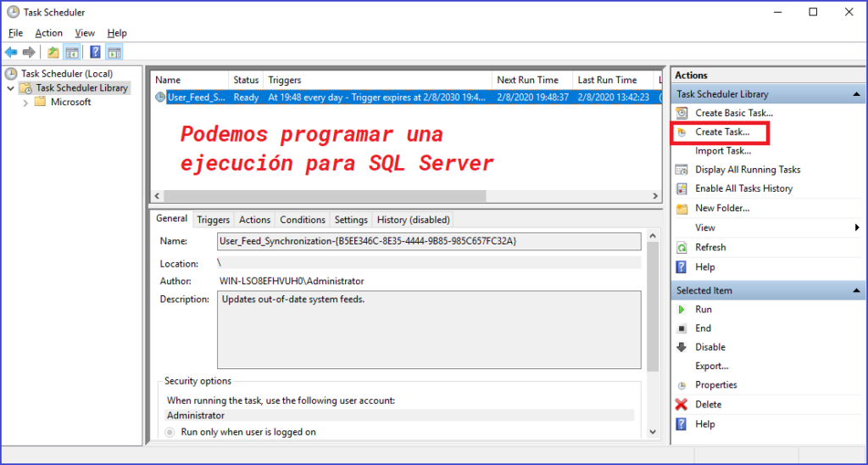Sort by the Name column header
This screenshot has height=465, width=868.
[190, 81]
